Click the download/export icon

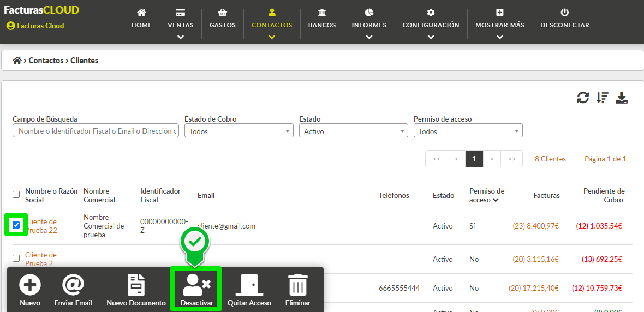coord(622,98)
